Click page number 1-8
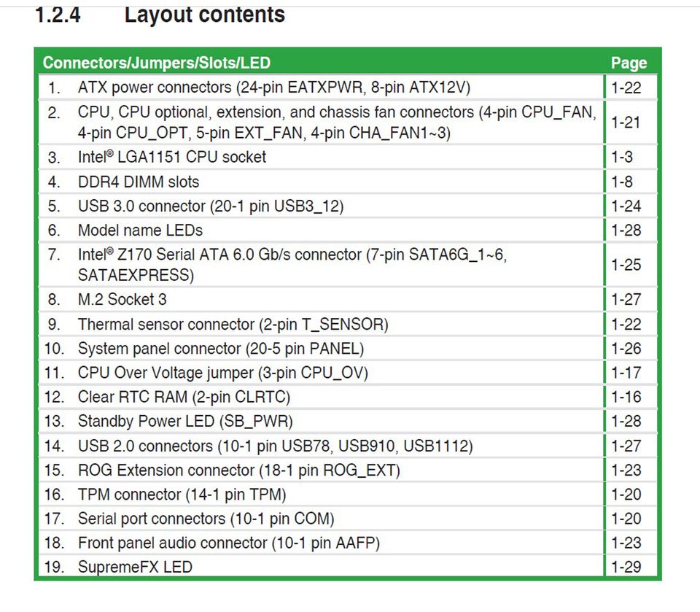The image size is (700, 612). coord(621,182)
